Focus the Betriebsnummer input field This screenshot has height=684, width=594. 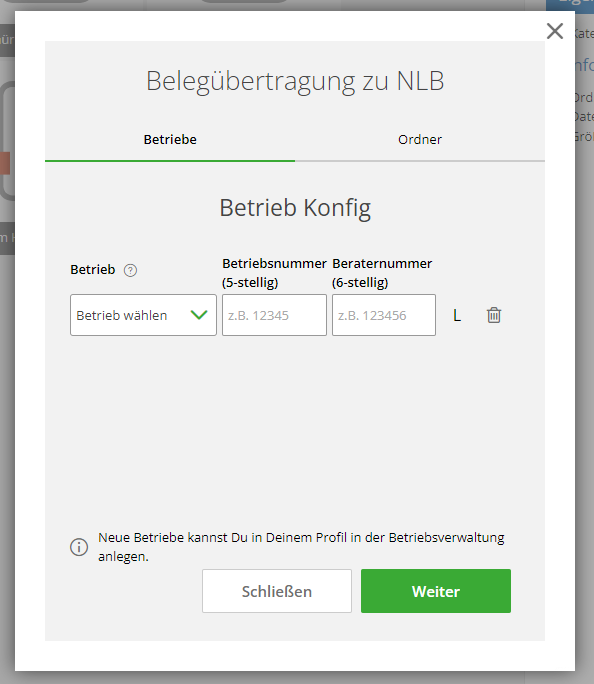[x=274, y=315]
